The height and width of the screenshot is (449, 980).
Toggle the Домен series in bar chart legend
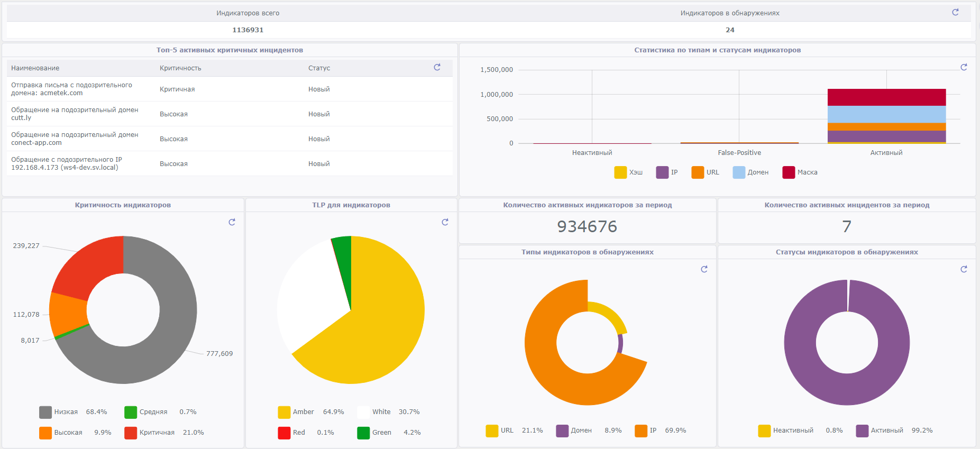click(x=750, y=172)
